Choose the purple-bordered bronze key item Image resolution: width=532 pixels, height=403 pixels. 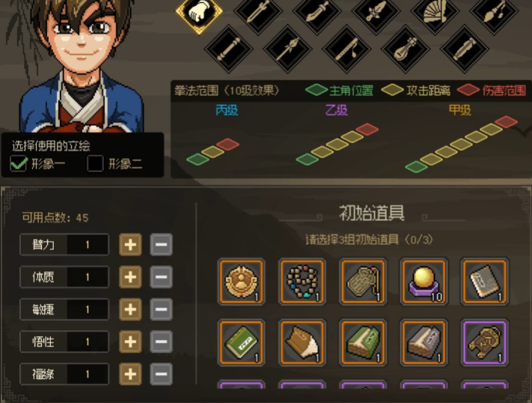coord(484,342)
